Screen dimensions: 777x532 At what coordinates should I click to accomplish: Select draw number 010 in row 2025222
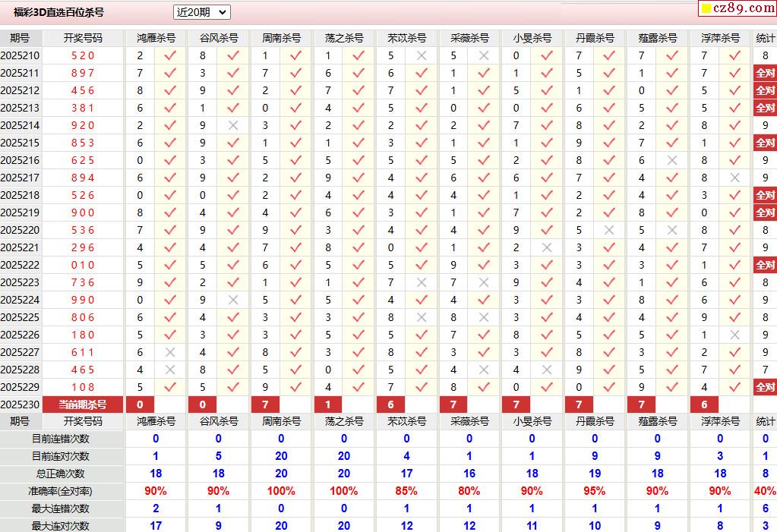pyautogui.click(x=83, y=265)
